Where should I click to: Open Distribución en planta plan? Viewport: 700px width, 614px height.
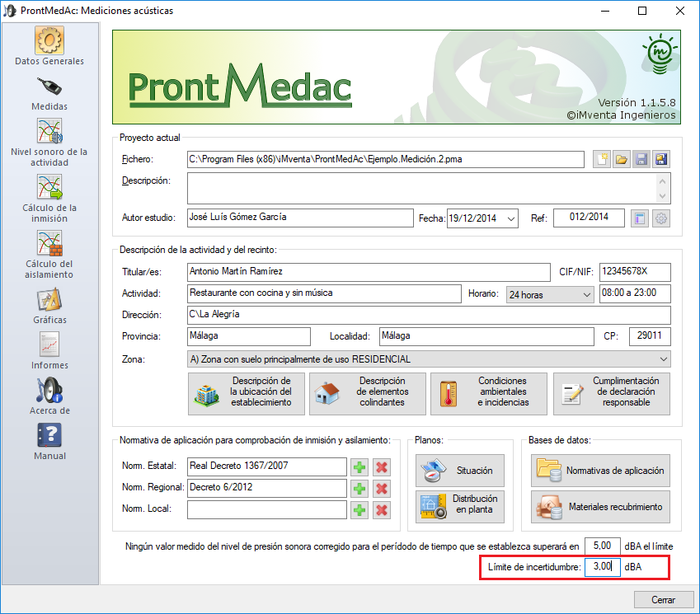[x=460, y=507]
